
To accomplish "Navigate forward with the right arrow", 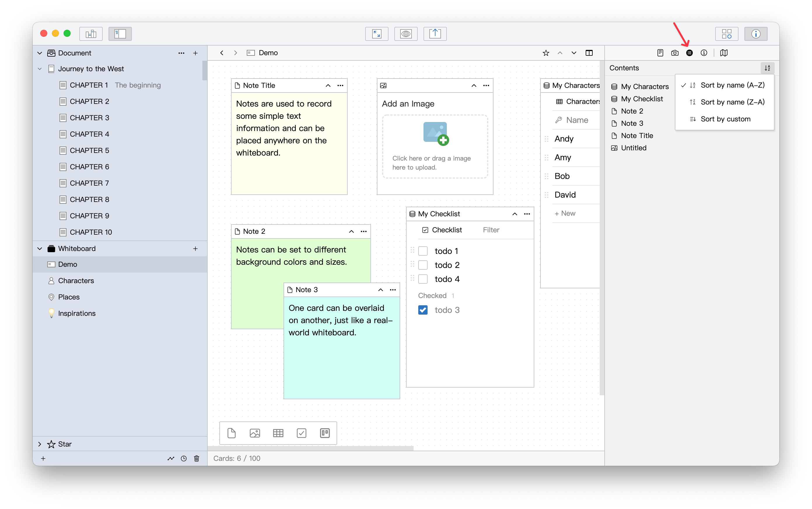I will [235, 53].
